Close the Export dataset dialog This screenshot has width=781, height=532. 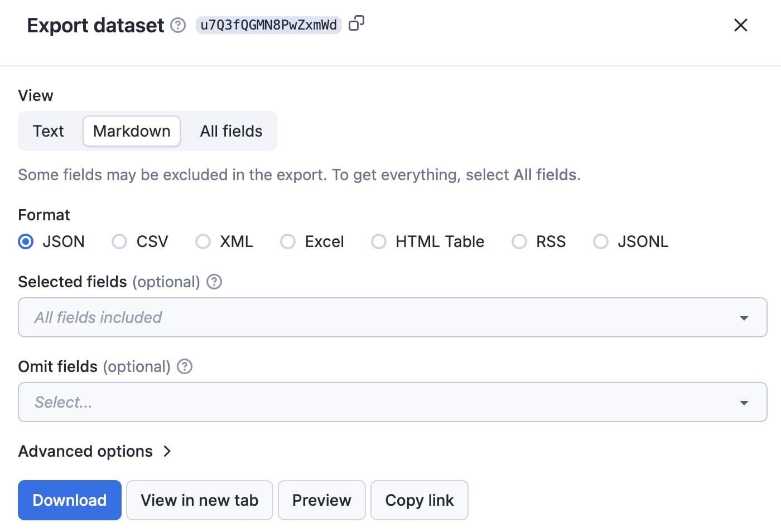coord(740,25)
